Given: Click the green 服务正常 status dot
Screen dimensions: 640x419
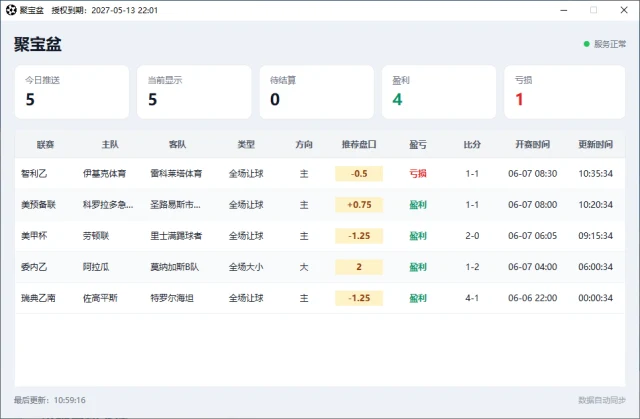Looking at the screenshot, I should [x=587, y=44].
